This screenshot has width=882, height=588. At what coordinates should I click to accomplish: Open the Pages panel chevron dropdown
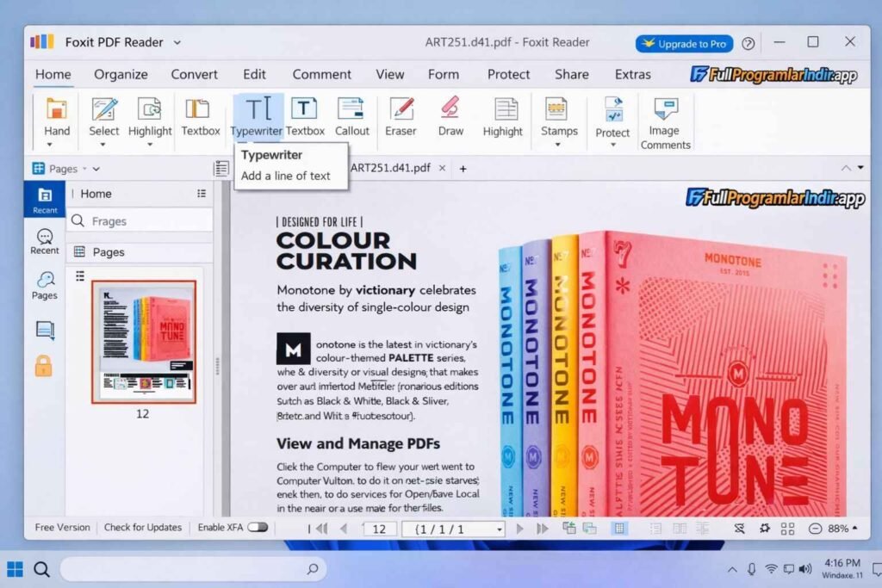point(96,169)
